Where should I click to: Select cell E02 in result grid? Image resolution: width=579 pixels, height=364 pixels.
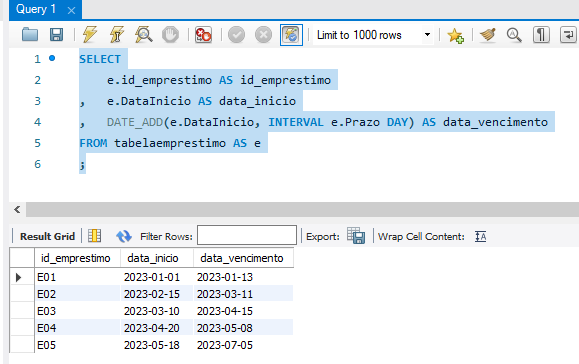(x=78, y=294)
